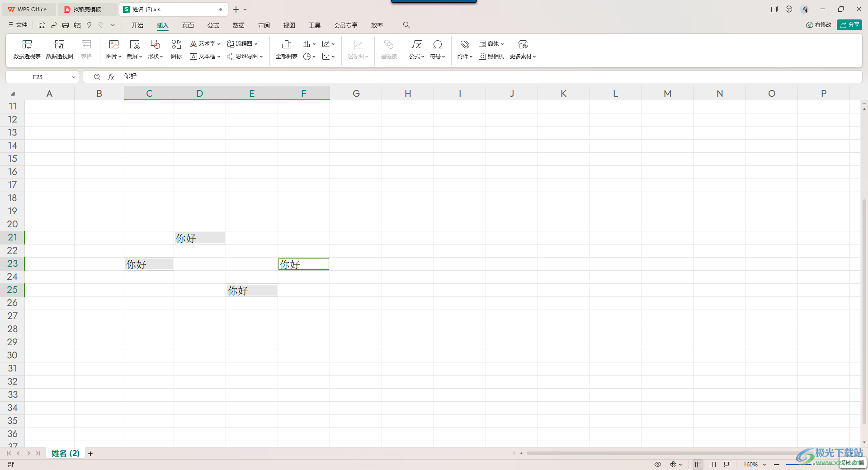This screenshot has height=470, width=868.
Task: Add a new sheet with plus button
Action: pos(90,454)
